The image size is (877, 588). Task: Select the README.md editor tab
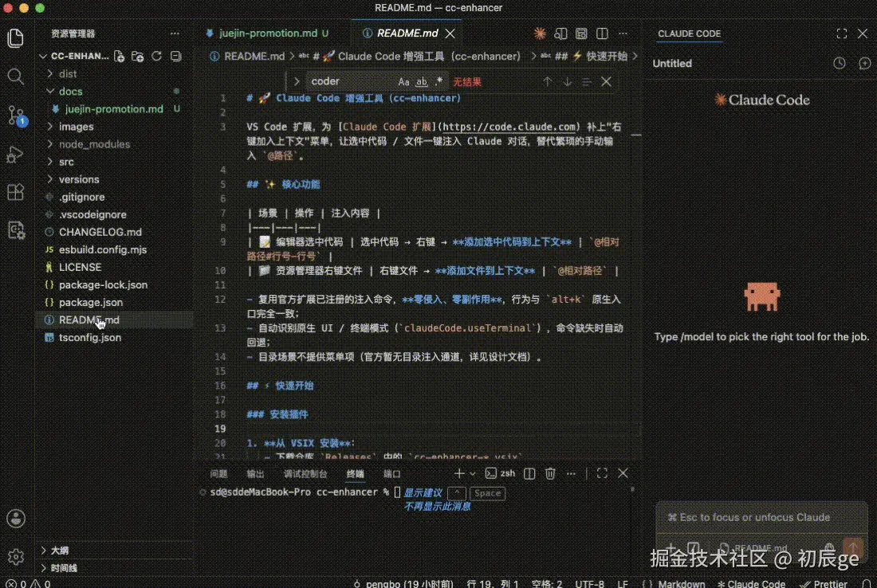[407, 33]
